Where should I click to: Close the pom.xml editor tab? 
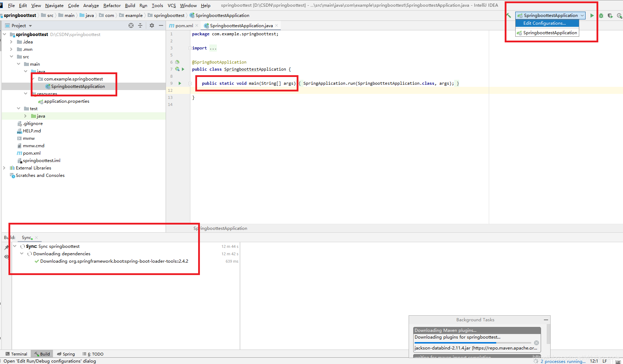coord(197,25)
